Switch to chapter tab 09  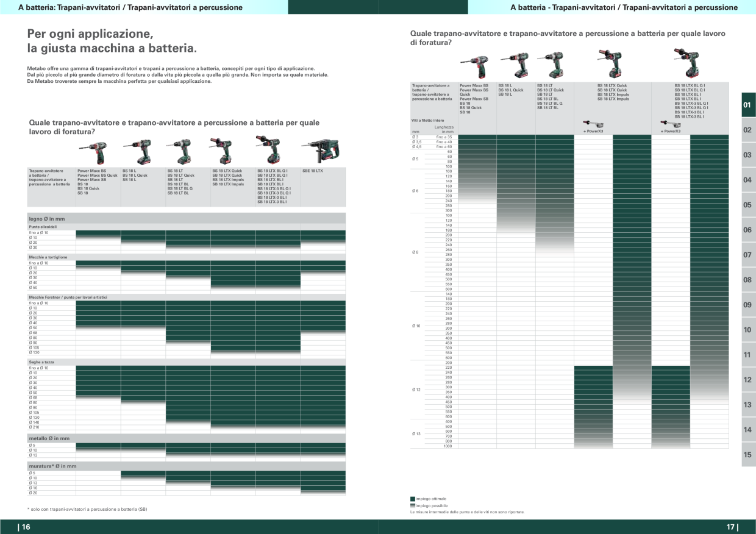[749, 305]
